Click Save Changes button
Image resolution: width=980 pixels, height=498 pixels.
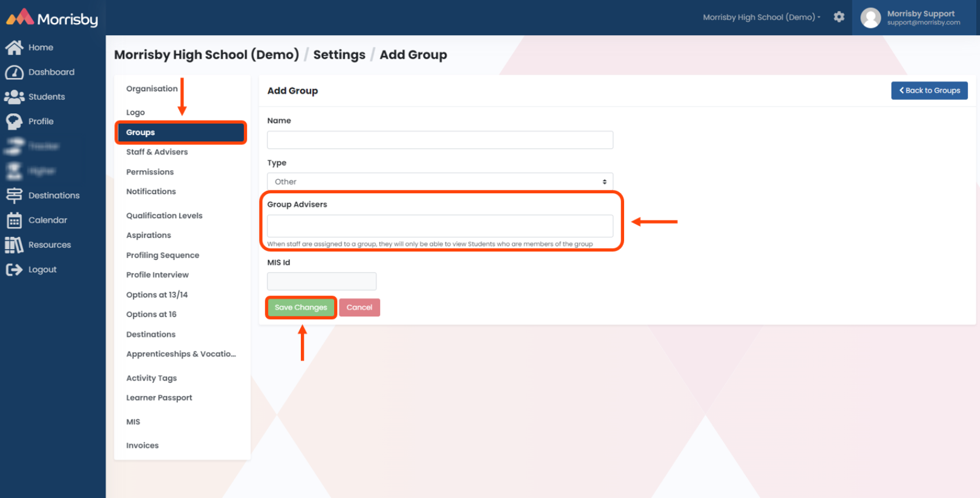tap(301, 307)
